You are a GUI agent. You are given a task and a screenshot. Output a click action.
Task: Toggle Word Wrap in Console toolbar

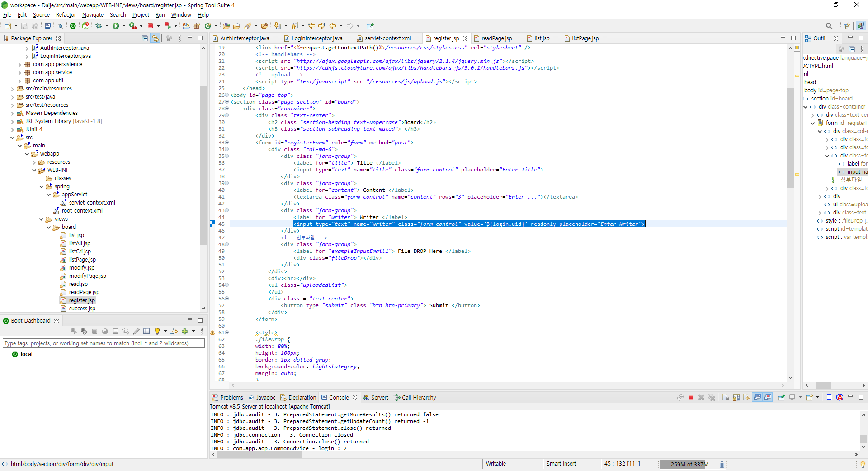coord(747,398)
